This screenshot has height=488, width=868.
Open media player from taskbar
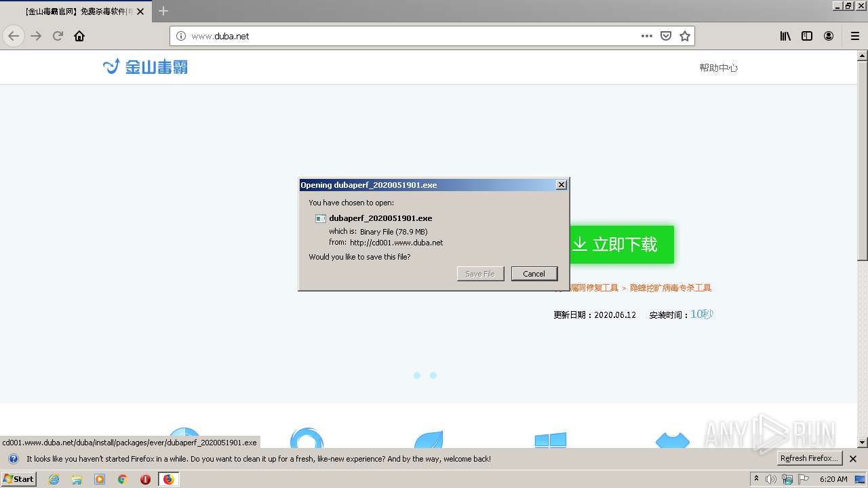coord(100,479)
